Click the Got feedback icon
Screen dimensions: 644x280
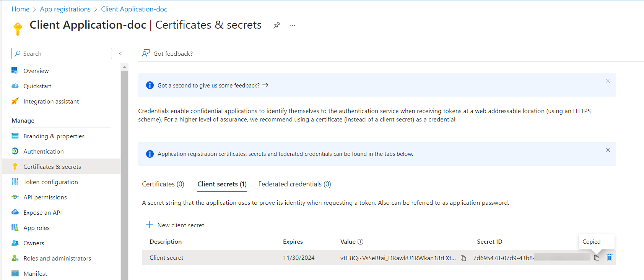click(146, 53)
